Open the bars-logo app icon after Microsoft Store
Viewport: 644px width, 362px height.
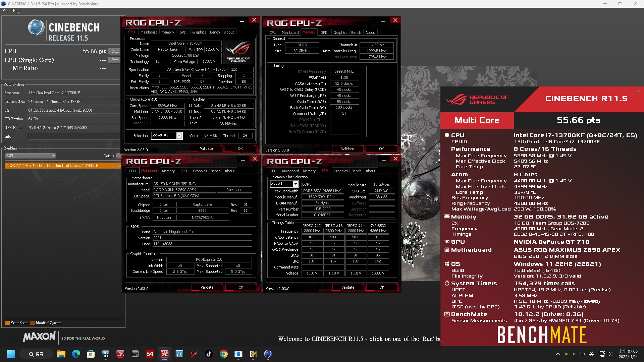(x=105, y=354)
